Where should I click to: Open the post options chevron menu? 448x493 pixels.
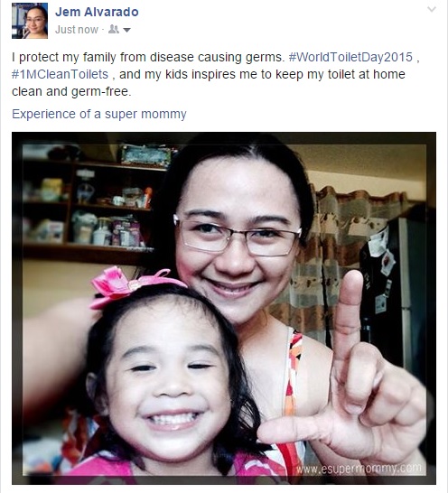(x=432, y=9)
